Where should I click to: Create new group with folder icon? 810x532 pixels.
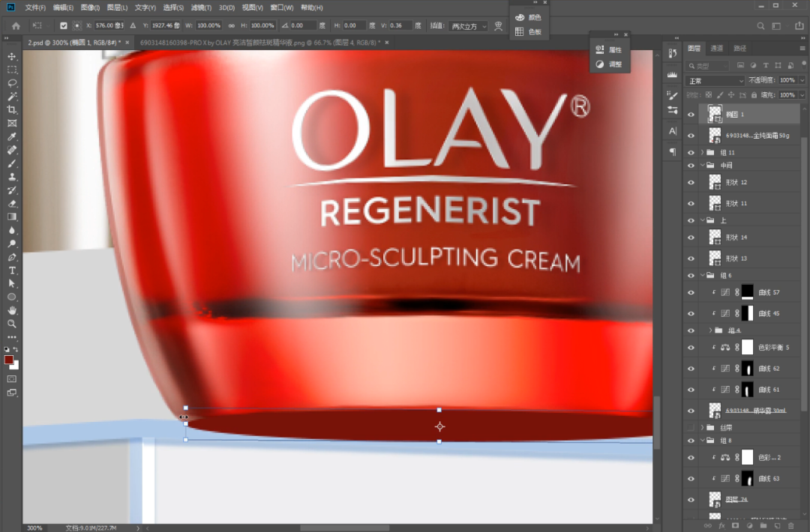pyautogui.click(x=763, y=526)
